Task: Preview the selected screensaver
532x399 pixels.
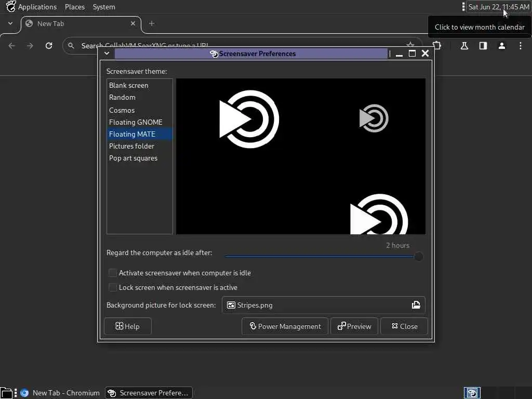Action: [x=354, y=326]
